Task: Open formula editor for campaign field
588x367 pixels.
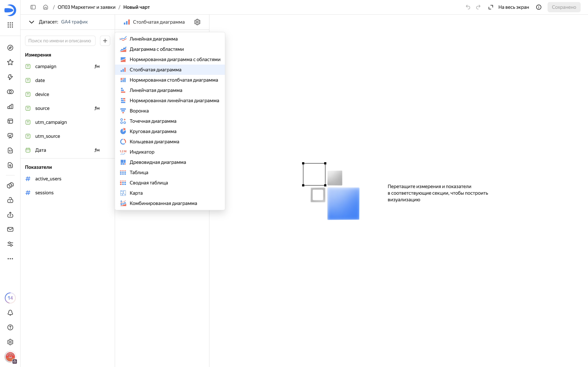Action: (97, 66)
